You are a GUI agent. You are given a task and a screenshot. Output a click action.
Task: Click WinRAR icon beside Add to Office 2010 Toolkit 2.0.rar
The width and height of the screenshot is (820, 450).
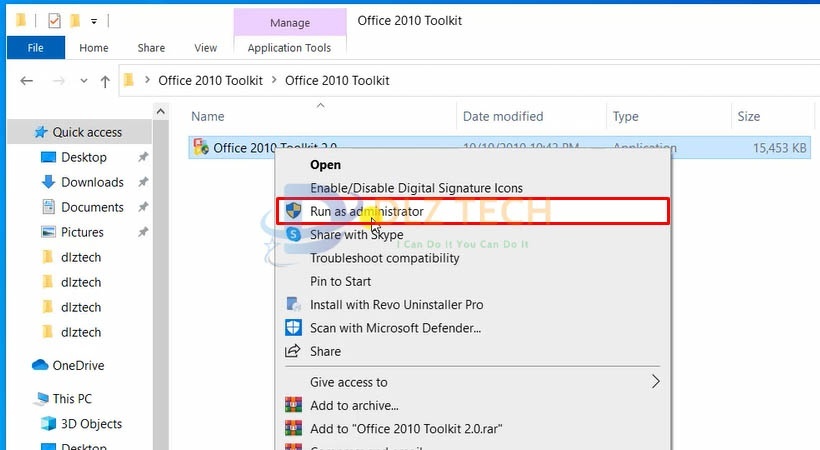click(293, 429)
